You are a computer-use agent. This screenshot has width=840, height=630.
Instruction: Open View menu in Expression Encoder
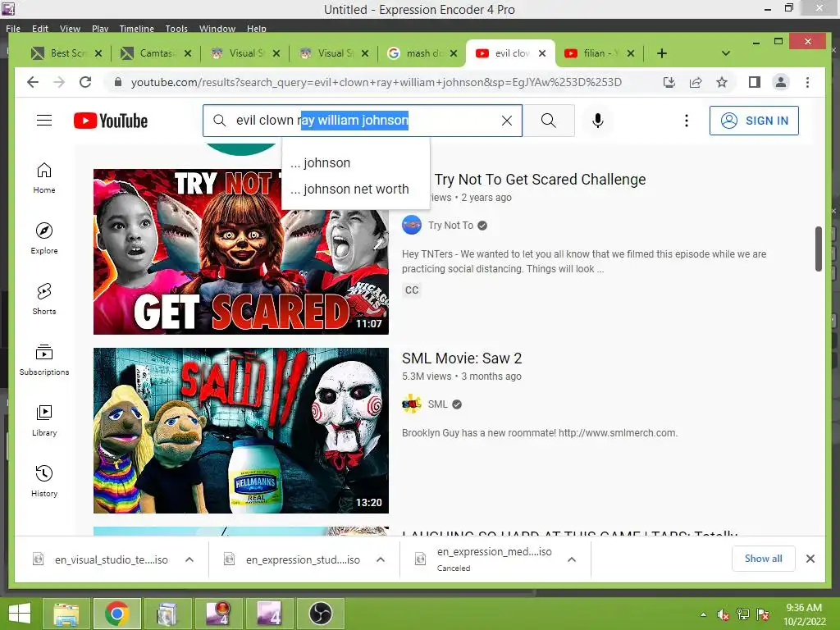pyautogui.click(x=71, y=29)
